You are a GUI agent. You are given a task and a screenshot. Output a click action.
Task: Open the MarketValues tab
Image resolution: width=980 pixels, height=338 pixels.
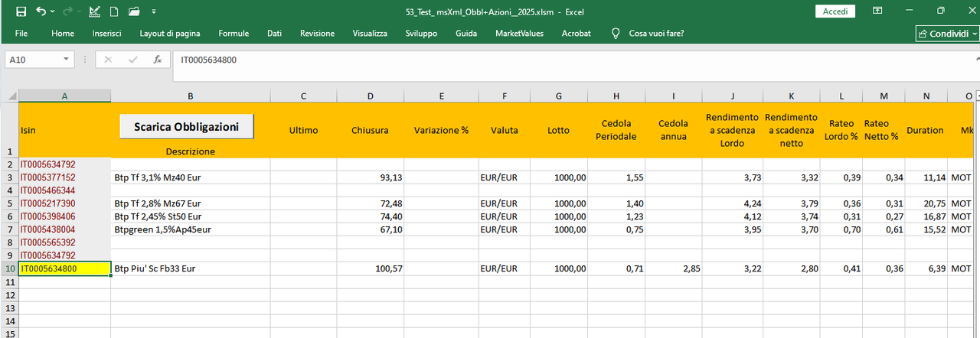point(519,34)
